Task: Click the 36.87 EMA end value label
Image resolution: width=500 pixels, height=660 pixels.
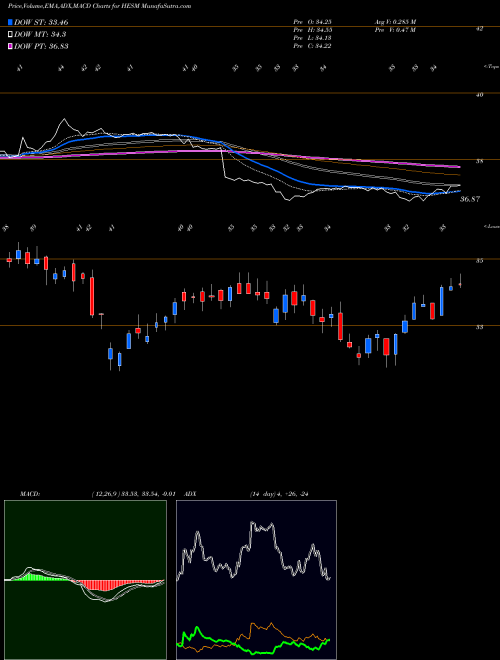Action: point(470,199)
